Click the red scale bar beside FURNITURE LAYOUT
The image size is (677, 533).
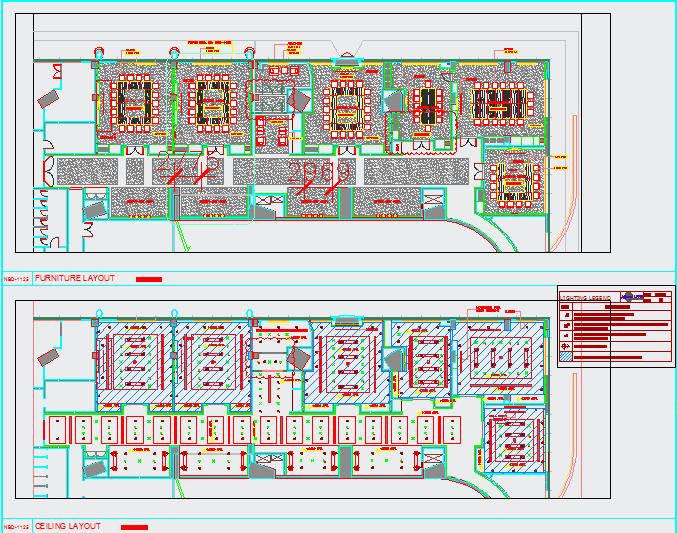[x=148, y=280]
